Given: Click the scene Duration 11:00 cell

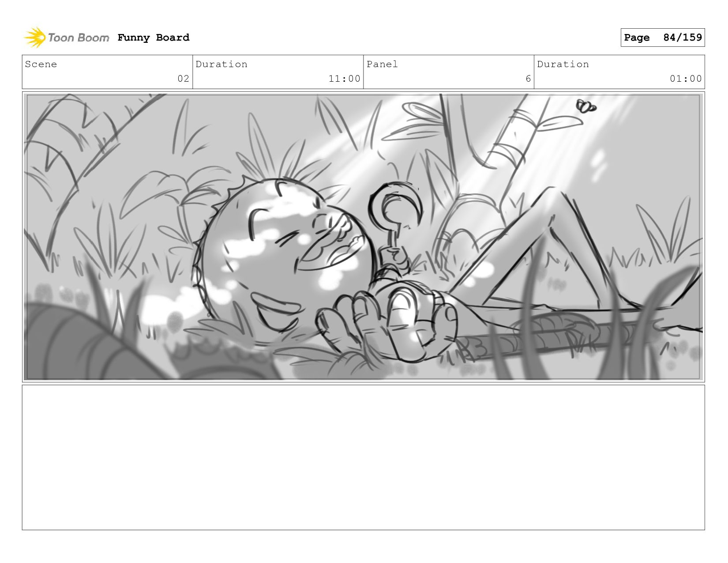Looking at the screenshot, I should 278,72.
